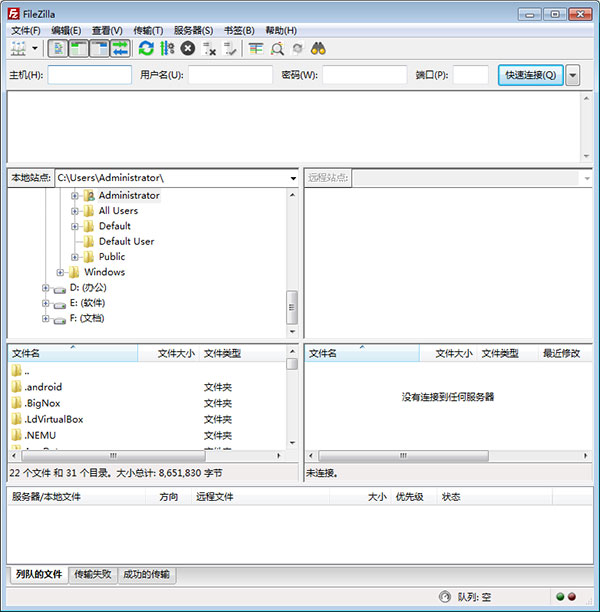600x612 pixels.
Task: Select the Administrator folder in tree
Action: 129,196
